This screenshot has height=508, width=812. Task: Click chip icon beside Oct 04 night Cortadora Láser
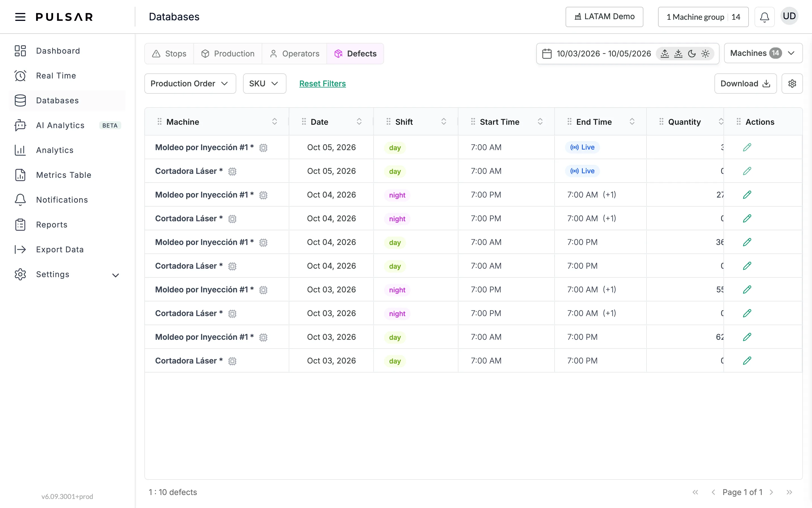[232, 219]
